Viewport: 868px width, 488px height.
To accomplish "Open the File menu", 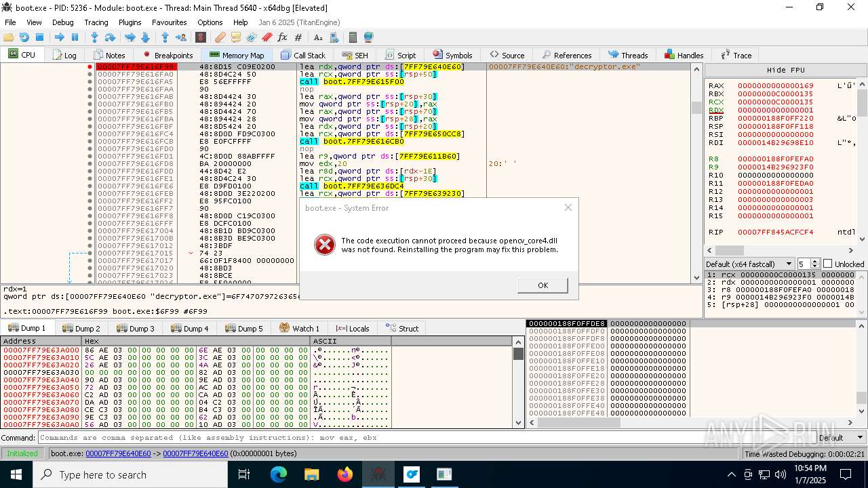I will pyautogui.click(x=10, y=22).
